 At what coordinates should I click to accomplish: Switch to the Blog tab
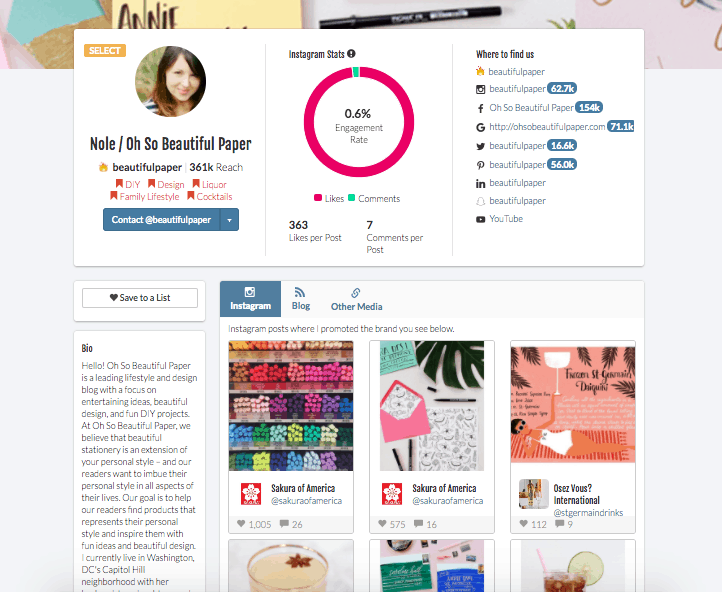(x=301, y=299)
